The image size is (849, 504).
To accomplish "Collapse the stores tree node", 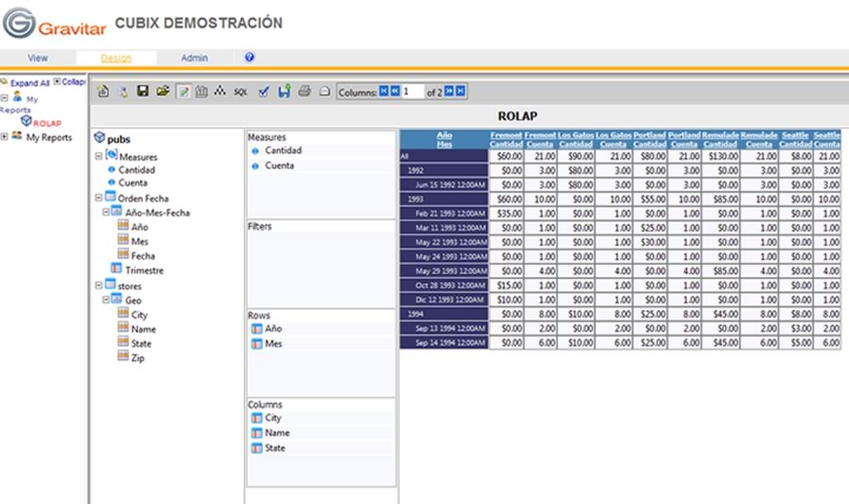I will click(98, 286).
